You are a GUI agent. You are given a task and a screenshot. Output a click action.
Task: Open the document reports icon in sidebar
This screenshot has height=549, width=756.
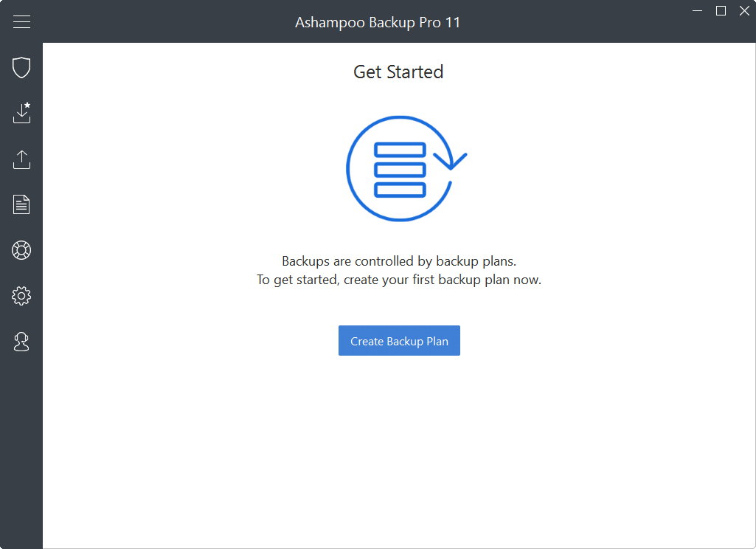click(21, 204)
